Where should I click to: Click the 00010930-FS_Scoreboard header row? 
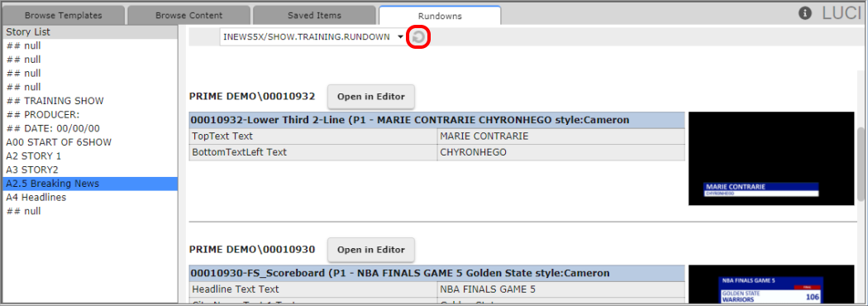tap(436, 274)
